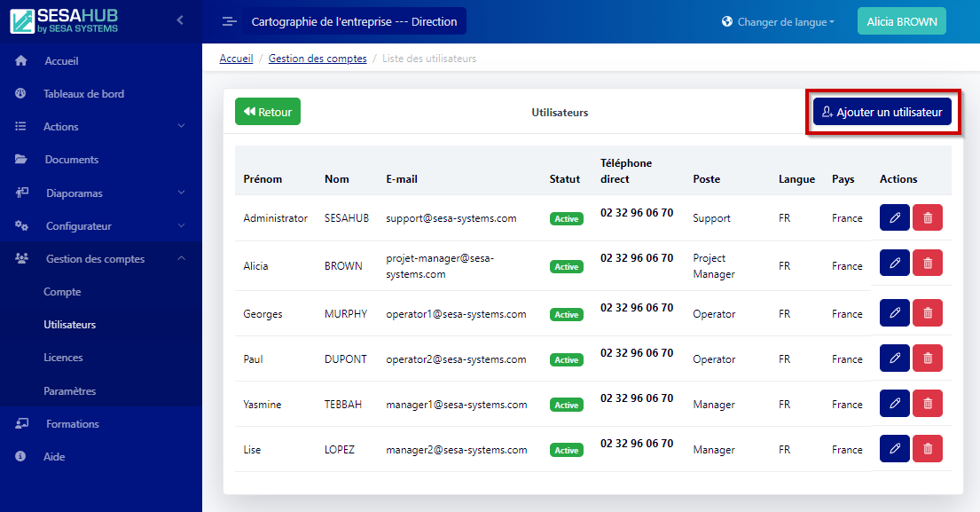Toggle the hamburger menu icon in header
Viewport: 980px width, 512px height.
(x=230, y=22)
